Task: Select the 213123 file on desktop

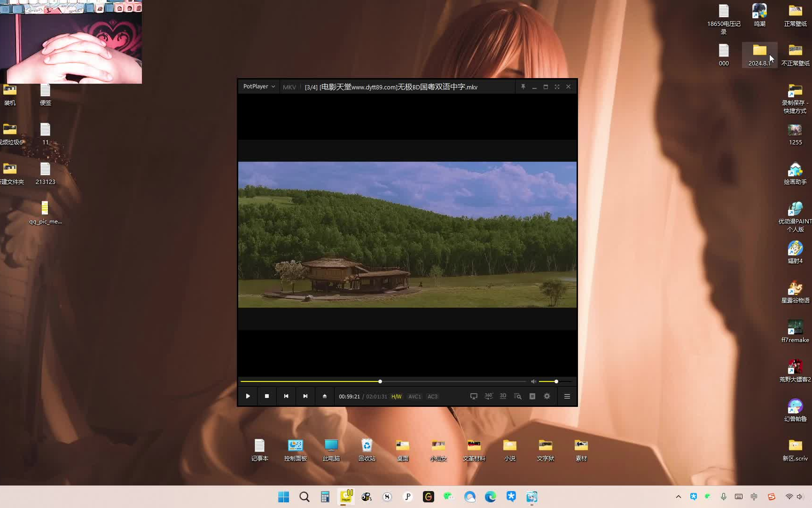Action: point(45,174)
